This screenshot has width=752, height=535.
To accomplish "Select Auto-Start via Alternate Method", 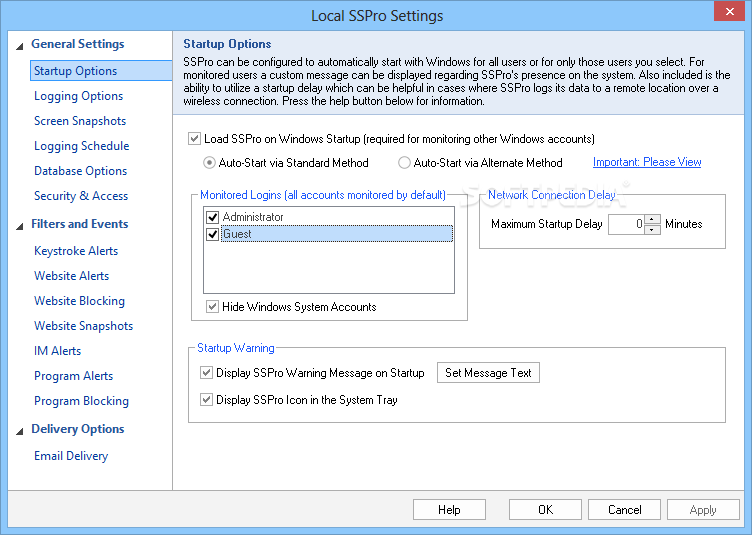I will click(x=404, y=163).
